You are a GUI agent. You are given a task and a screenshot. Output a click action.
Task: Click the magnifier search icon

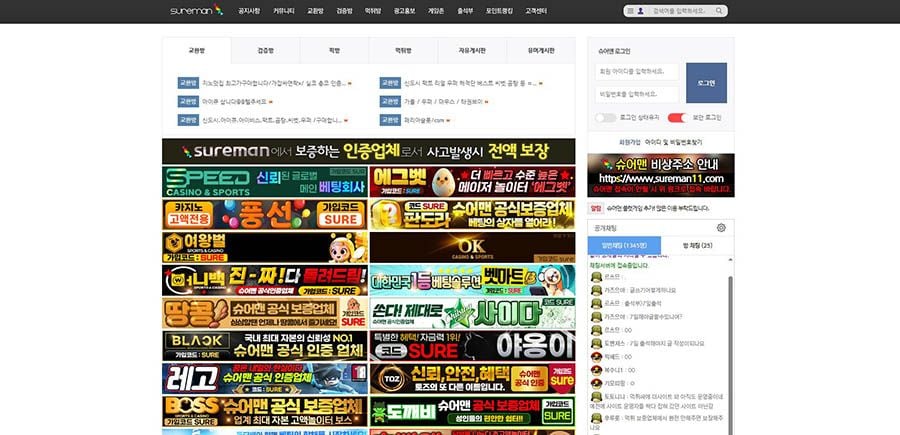(719, 11)
